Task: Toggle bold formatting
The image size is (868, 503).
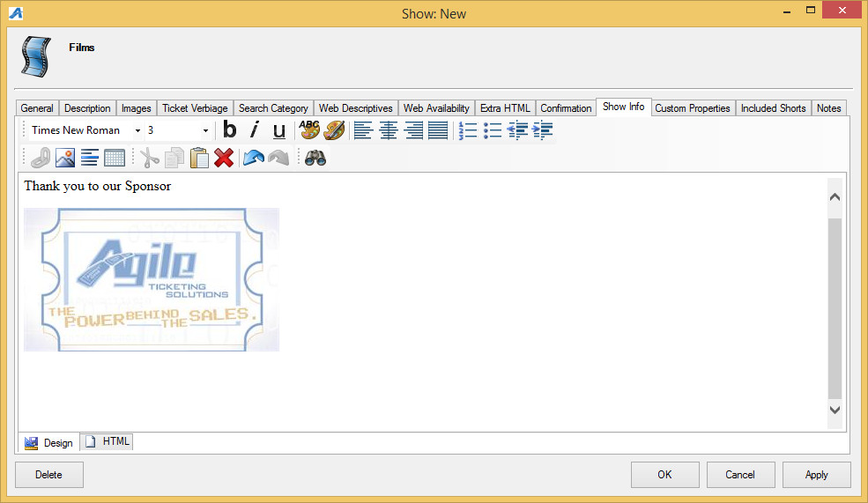Action: click(230, 130)
